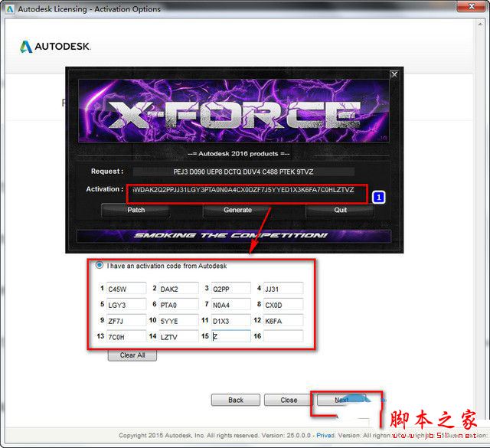Image resolution: width=490 pixels, height=448 pixels.
Task: Click activation field 5 containing LGY3
Action: [x=126, y=304]
